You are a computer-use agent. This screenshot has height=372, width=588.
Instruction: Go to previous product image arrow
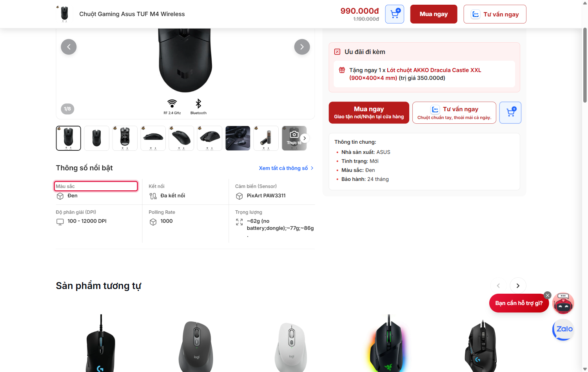point(69,47)
